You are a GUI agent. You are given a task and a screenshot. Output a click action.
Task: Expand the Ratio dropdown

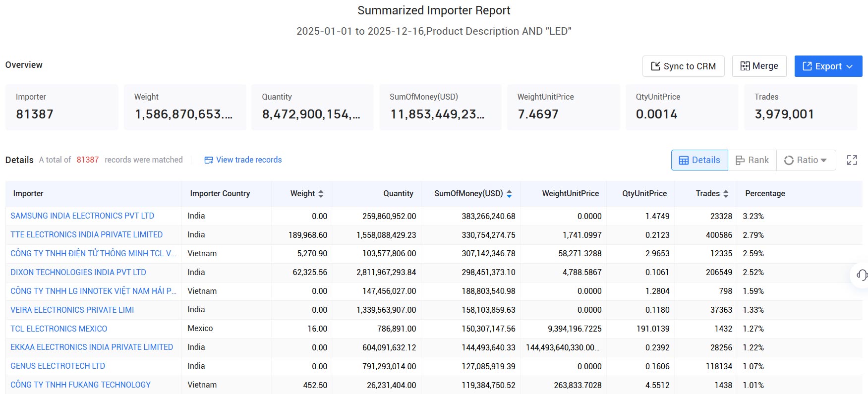(806, 160)
